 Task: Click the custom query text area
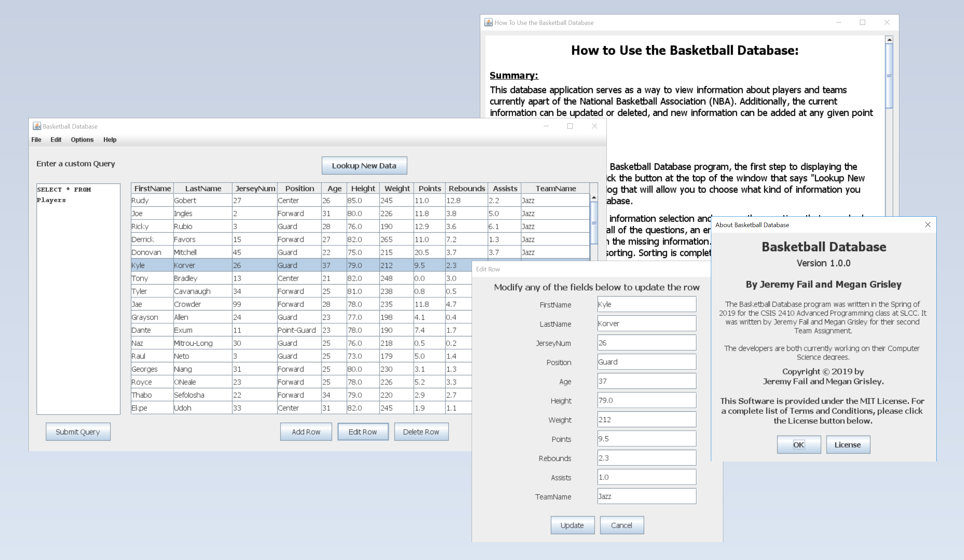tap(78, 299)
